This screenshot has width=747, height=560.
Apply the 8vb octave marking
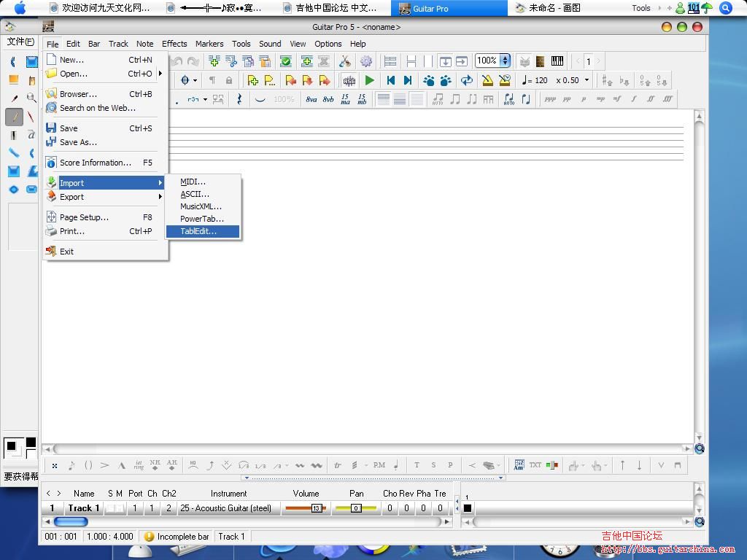tap(328, 99)
